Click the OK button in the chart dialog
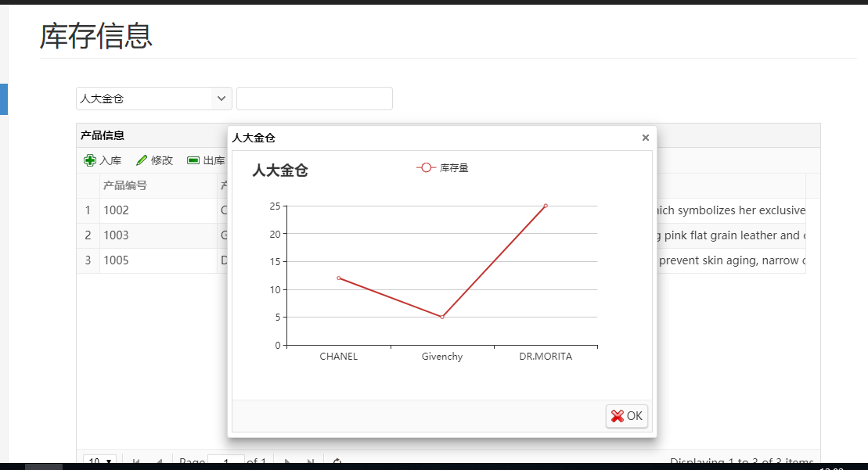 [627, 416]
